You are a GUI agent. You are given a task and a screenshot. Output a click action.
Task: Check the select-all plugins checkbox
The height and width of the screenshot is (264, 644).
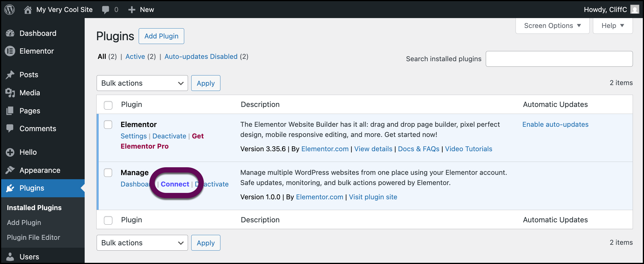pos(108,105)
